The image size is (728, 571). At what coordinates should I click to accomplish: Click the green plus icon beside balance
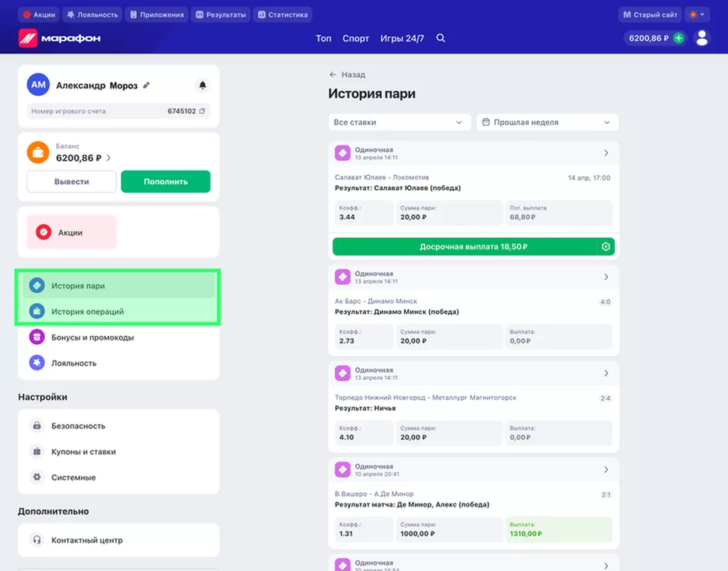point(678,38)
